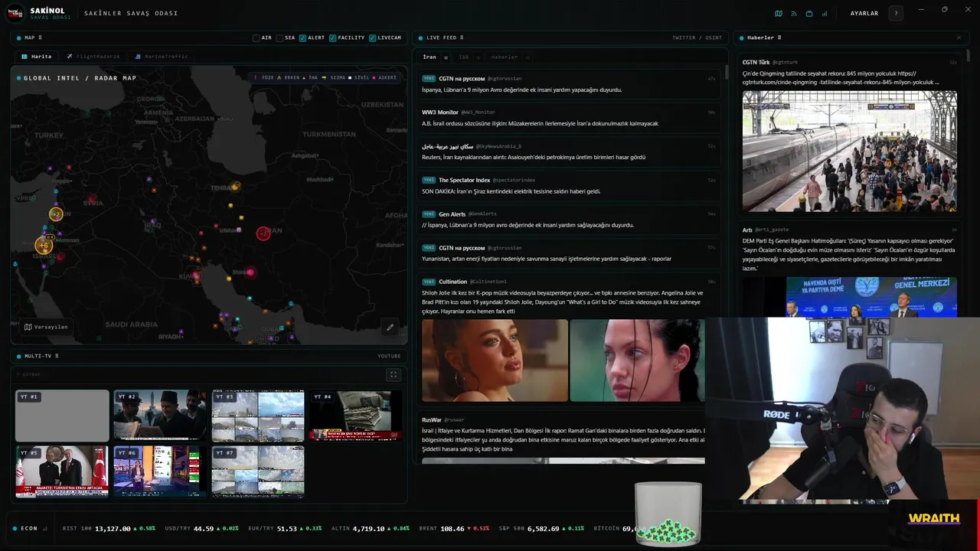Click the red alert circle marker over Iran
The image size is (980, 551).
(263, 233)
